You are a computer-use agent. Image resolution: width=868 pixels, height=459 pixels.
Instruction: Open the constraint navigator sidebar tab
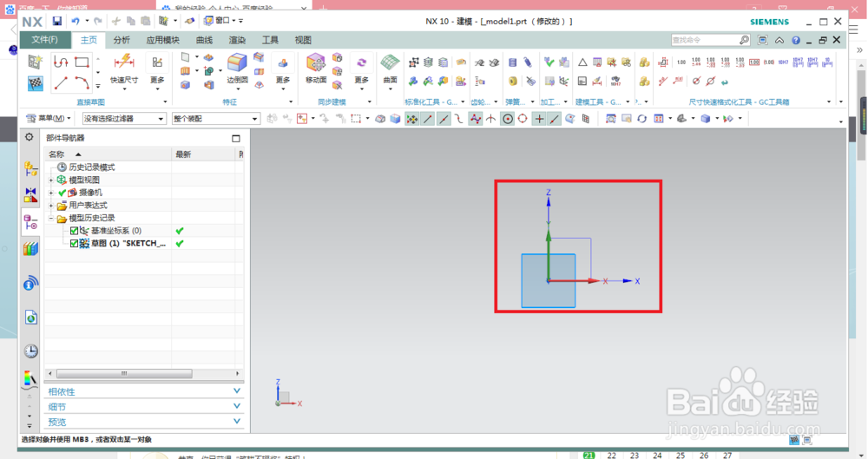pyautogui.click(x=30, y=194)
